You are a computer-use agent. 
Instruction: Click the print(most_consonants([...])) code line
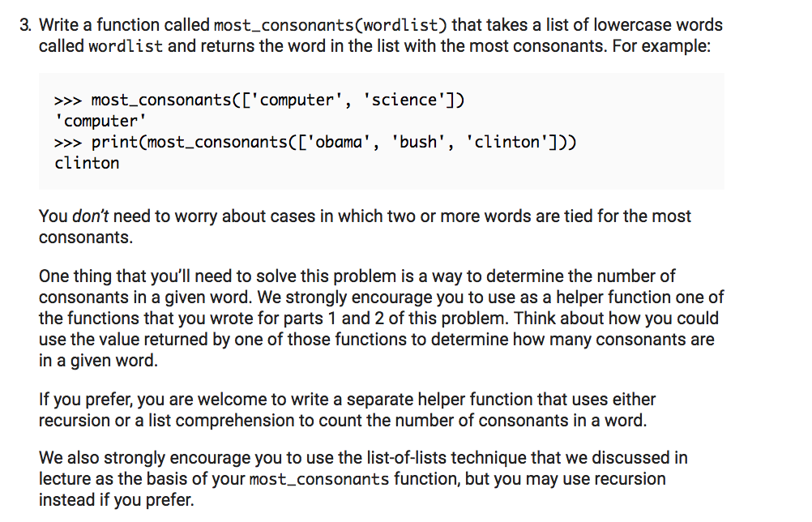(x=315, y=142)
